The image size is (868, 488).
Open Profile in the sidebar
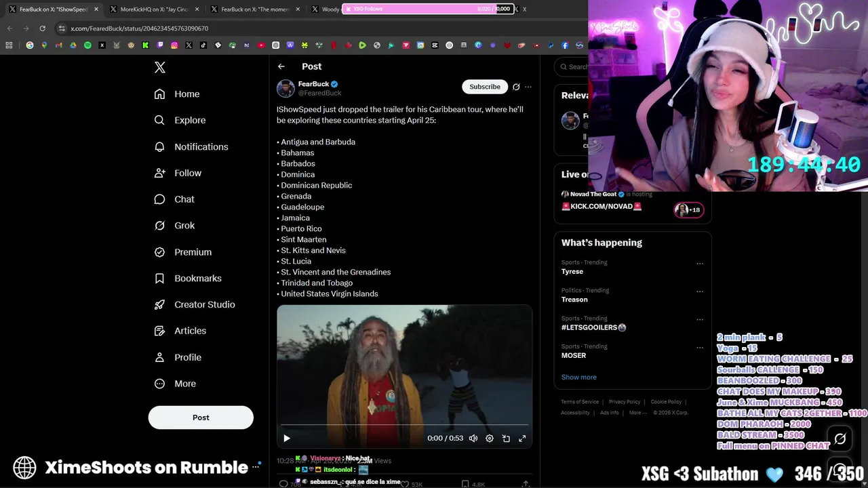pos(178,357)
